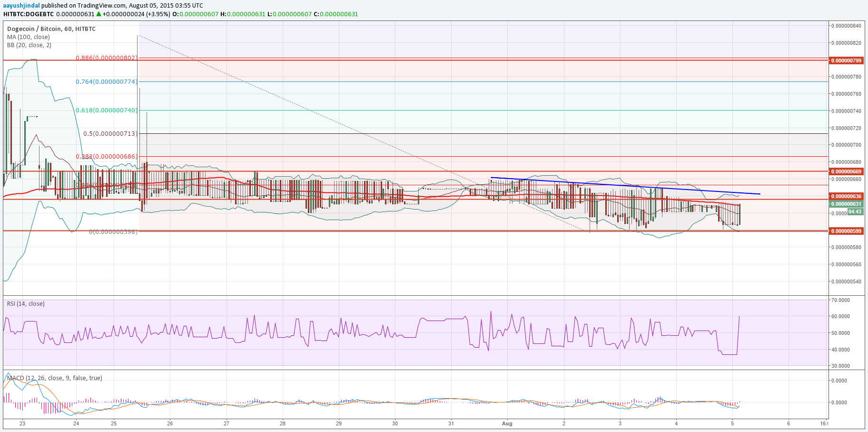
Task: Select the BB (20, close, 2) indicator label
Action: (29, 45)
